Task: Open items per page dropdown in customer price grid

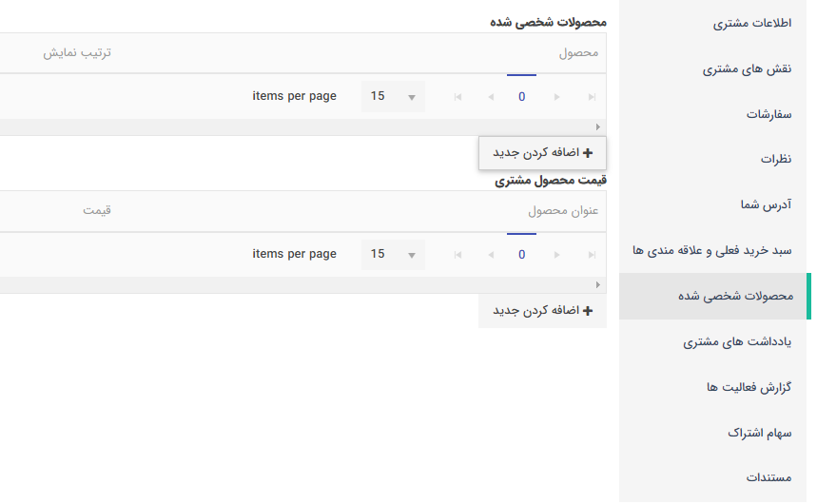Action: (394, 254)
